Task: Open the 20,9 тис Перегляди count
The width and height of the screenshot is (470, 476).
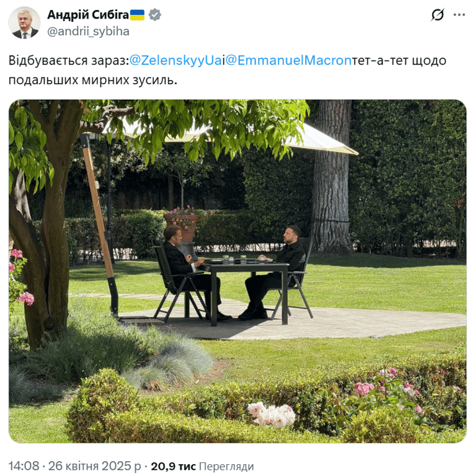Action: coord(202,466)
